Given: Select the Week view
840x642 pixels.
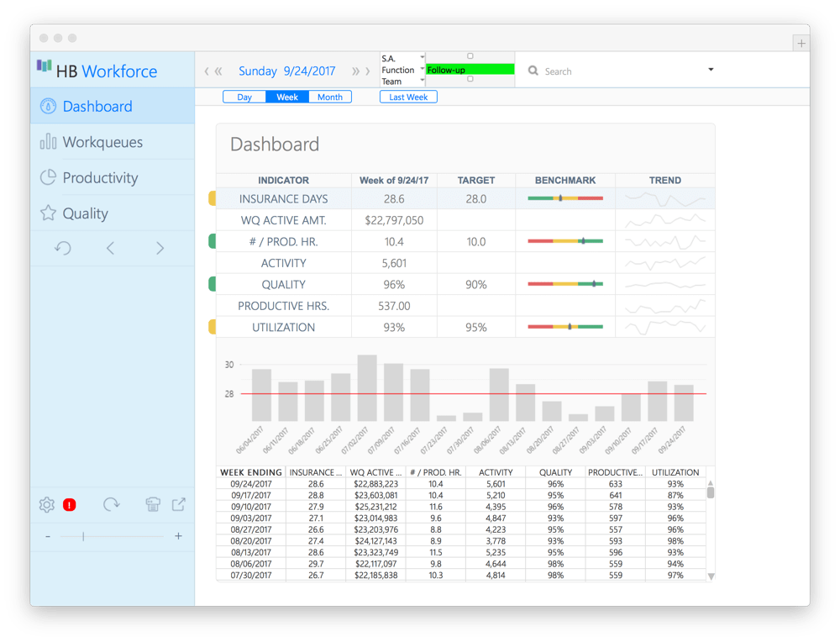Looking at the screenshot, I should [287, 97].
